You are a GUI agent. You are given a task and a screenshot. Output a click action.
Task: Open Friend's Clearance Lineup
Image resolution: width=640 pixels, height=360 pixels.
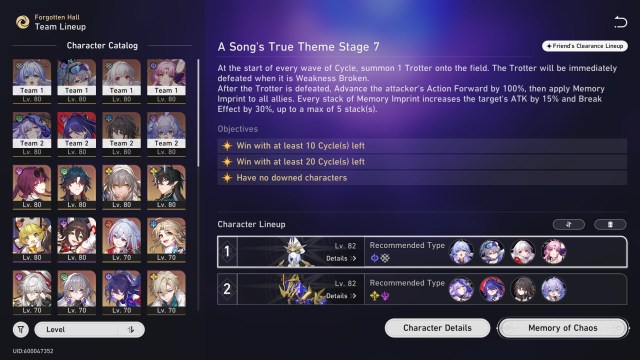[x=585, y=46]
